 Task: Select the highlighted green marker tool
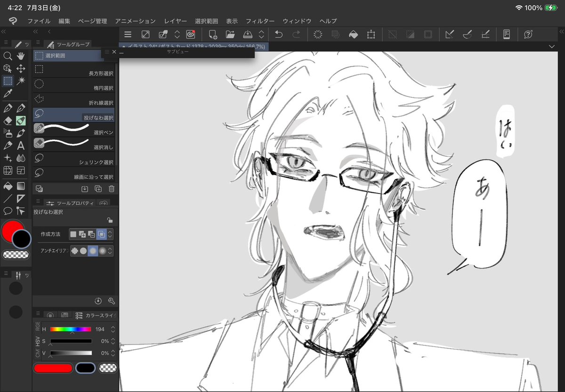coord(21,121)
